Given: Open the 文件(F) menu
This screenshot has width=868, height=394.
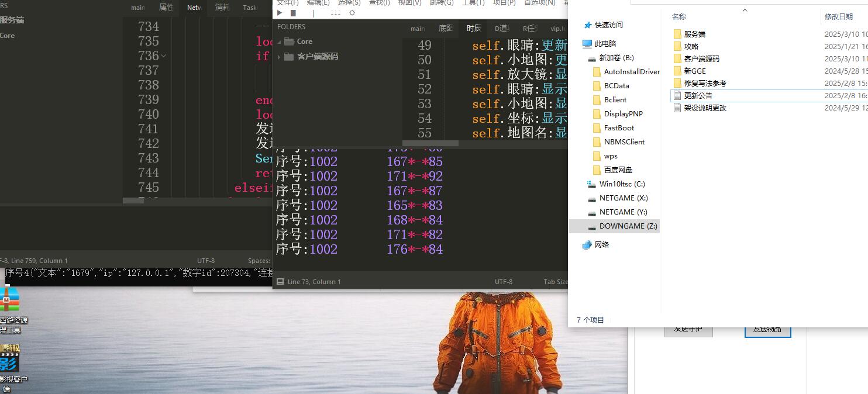Looking at the screenshot, I should coord(287,3).
